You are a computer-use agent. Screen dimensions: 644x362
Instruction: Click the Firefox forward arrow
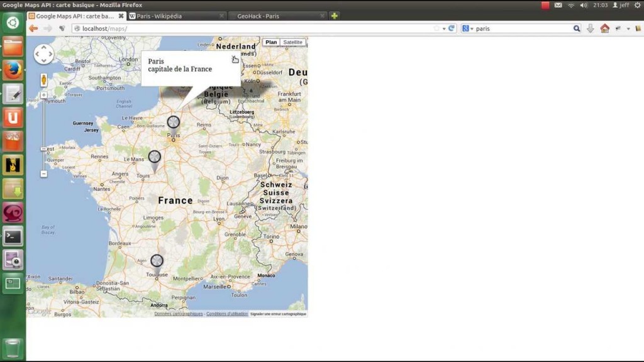[x=48, y=28]
